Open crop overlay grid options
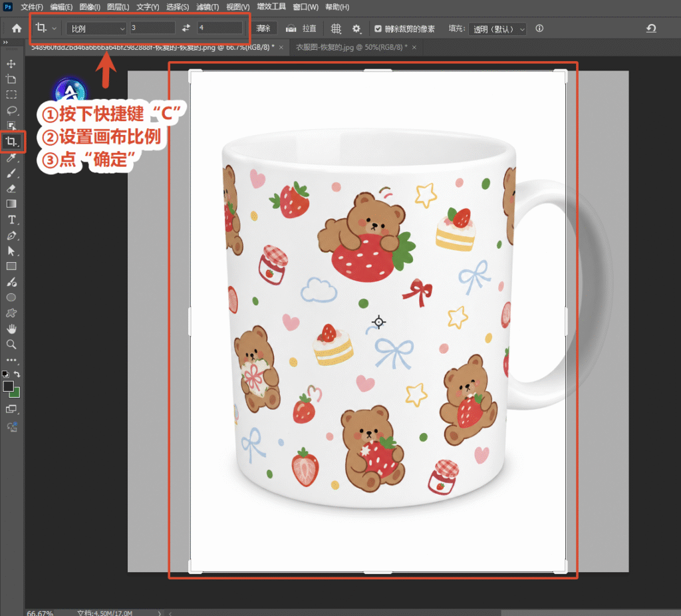Image resolution: width=681 pixels, height=616 pixels. coord(336,29)
